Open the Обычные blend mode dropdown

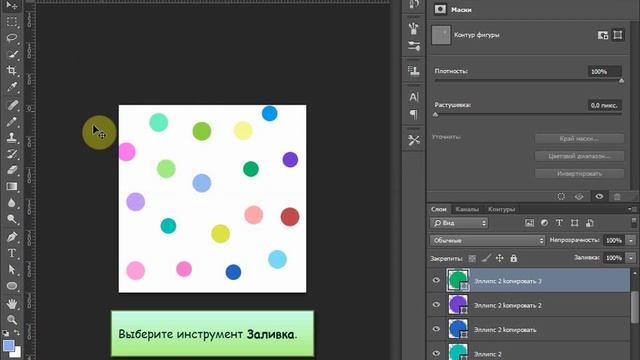(x=487, y=240)
